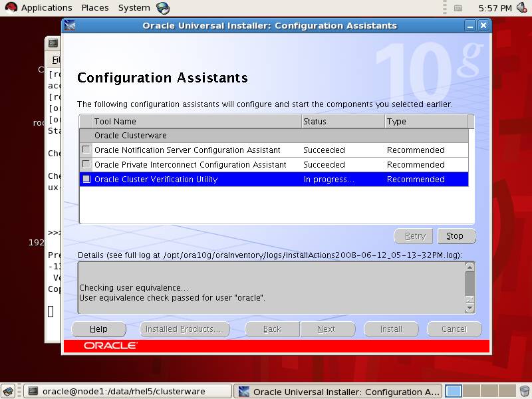Toggle checkbox for Oracle Cluster Verification Utility

point(86,179)
